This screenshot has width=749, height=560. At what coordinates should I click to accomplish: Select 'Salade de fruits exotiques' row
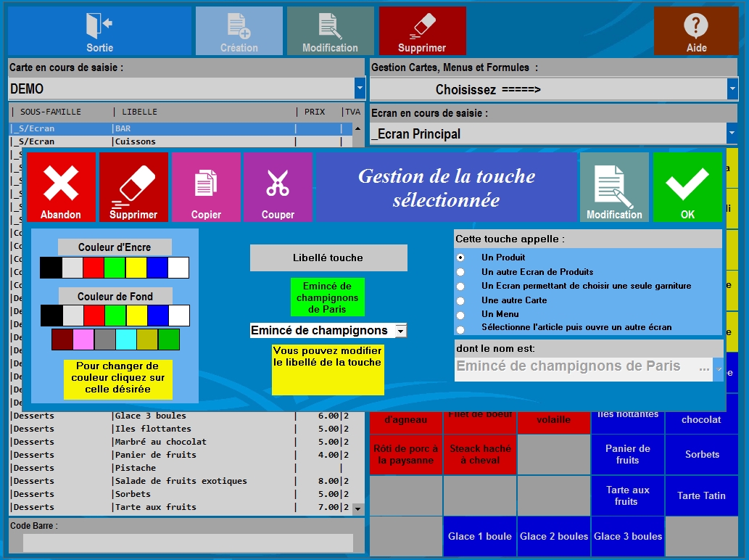[x=181, y=481]
